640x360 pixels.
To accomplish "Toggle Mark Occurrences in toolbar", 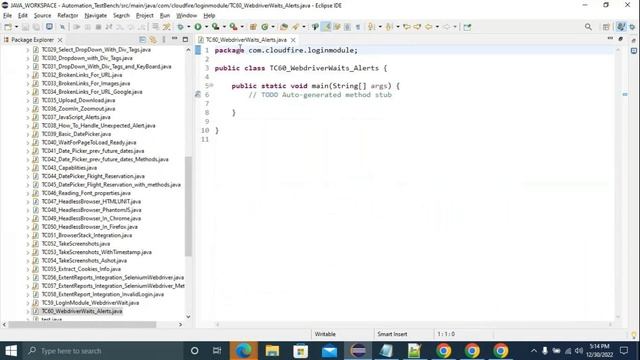I will click(326, 27).
